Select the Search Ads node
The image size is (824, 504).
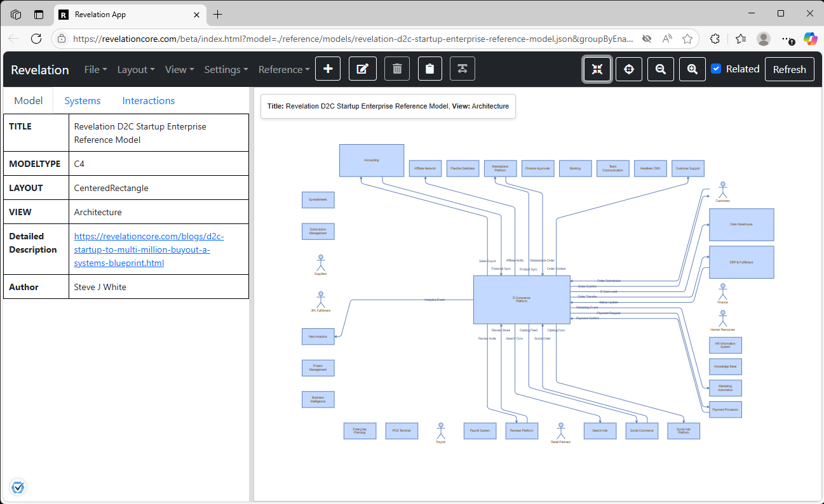tap(600, 430)
